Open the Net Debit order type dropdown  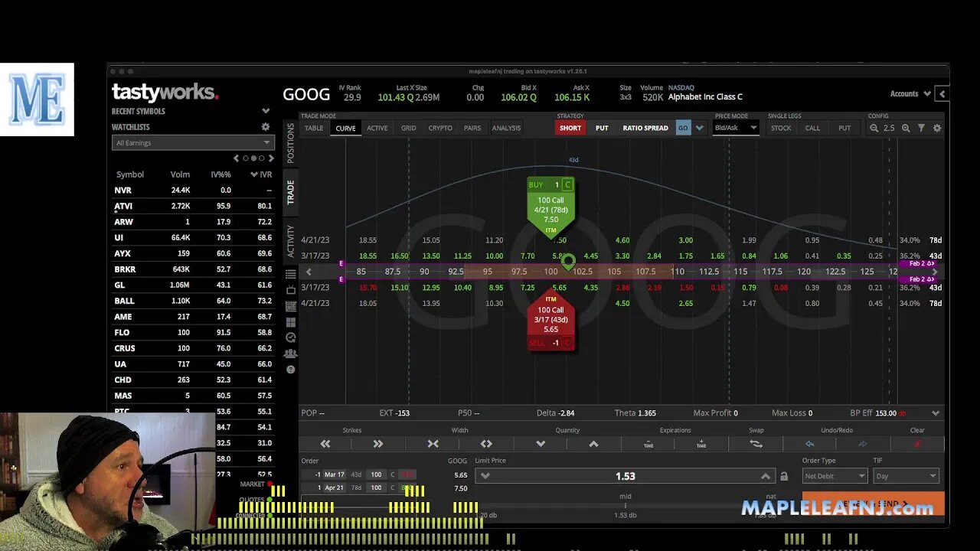pos(834,476)
